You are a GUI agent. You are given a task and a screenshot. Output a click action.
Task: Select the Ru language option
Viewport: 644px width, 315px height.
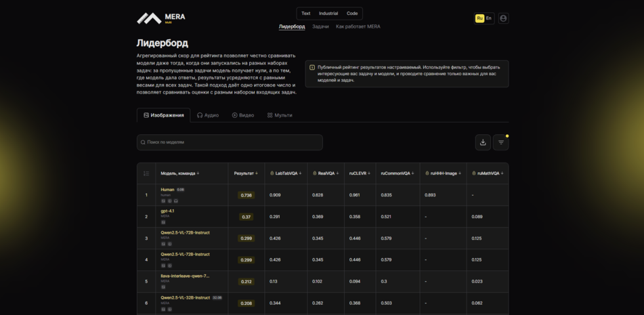[x=479, y=18]
